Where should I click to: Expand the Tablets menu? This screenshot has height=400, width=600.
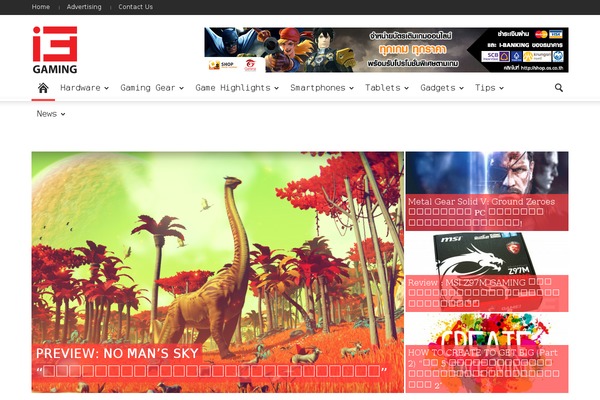click(386, 88)
